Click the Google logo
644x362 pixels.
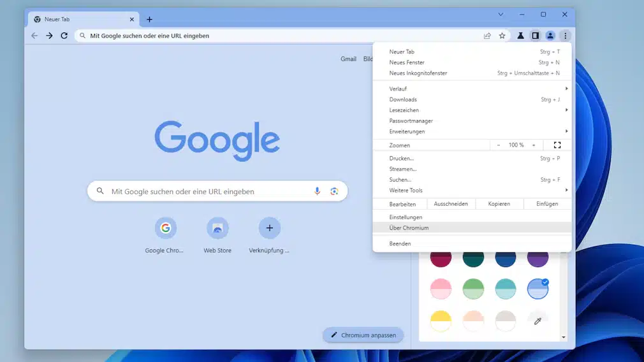pyautogui.click(x=217, y=140)
